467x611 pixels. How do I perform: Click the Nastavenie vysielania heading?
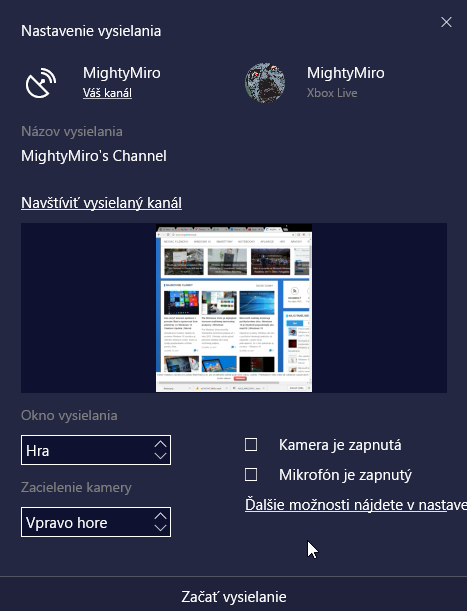point(91,31)
